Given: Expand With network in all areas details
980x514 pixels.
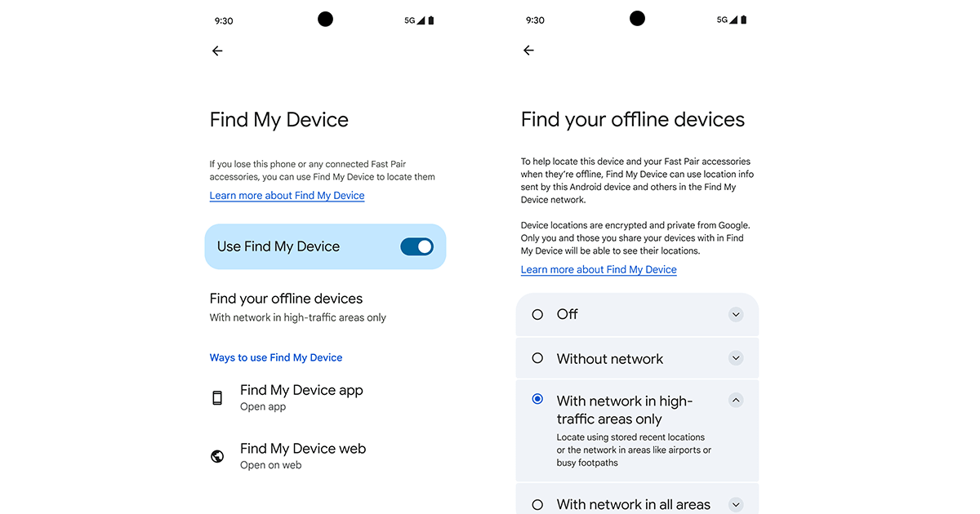Looking at the screenshot, I should (736, 504).
